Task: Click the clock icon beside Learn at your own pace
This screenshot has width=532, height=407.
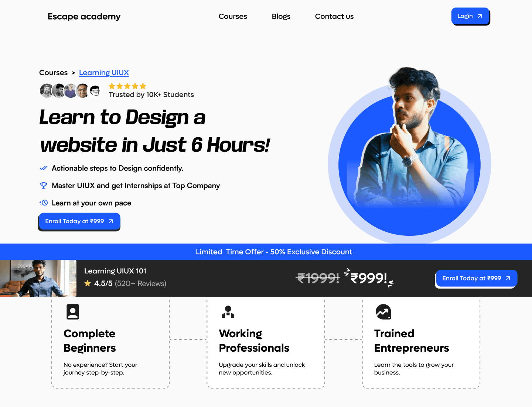Action: pos(44,203)
